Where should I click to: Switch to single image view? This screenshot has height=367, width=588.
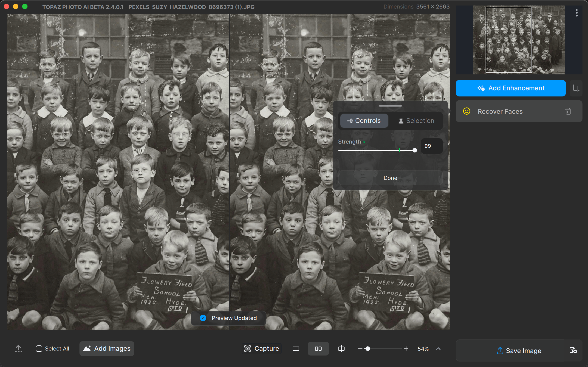296,349
